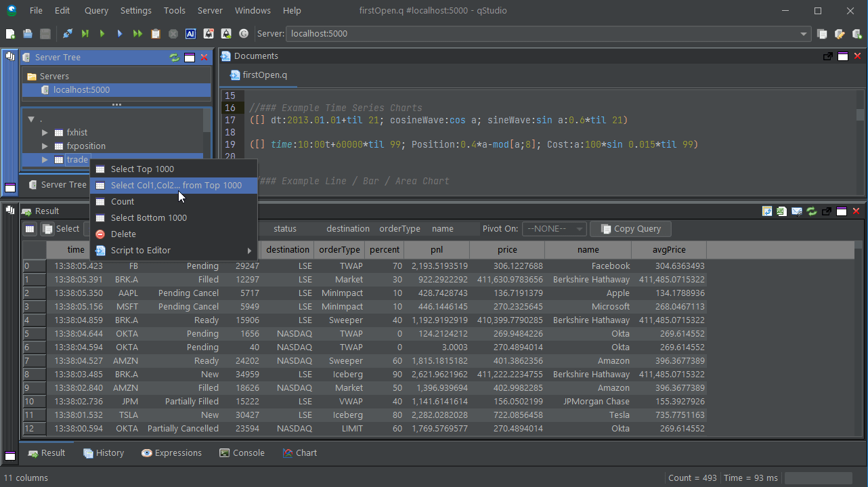868x487 pixels.
Task: Open the Query menu
Action: click(x=96, y=11)
